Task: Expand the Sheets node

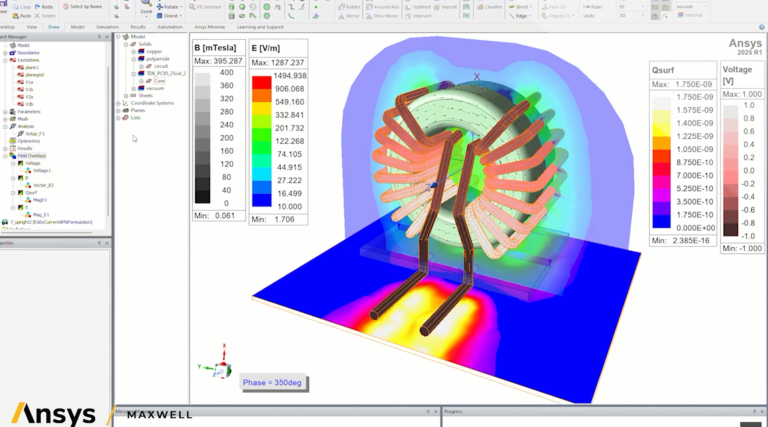Action: click(x=126, y=95)
